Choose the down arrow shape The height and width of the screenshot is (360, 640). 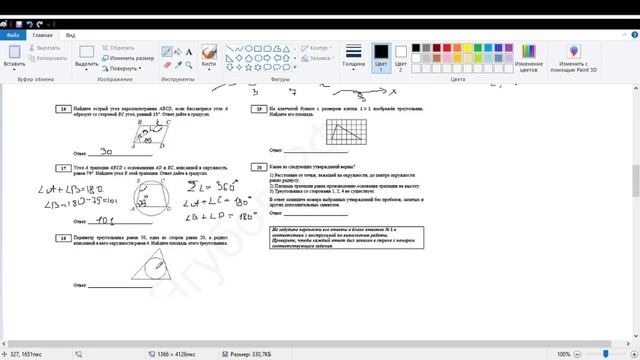pyautogui.click(x=230, y=67)
